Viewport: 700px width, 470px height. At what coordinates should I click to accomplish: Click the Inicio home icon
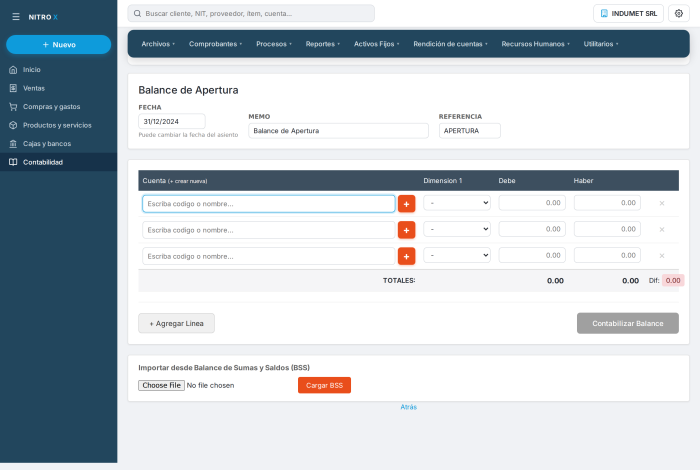pos(13,70)
